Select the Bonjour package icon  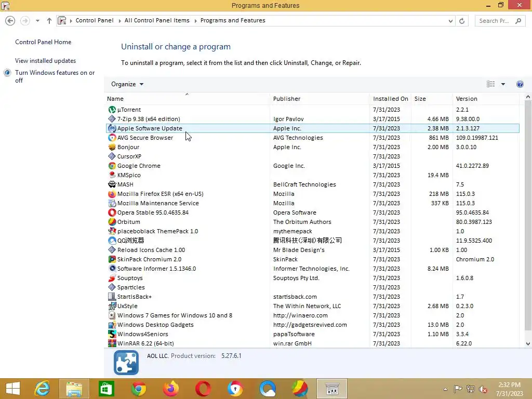112,147
